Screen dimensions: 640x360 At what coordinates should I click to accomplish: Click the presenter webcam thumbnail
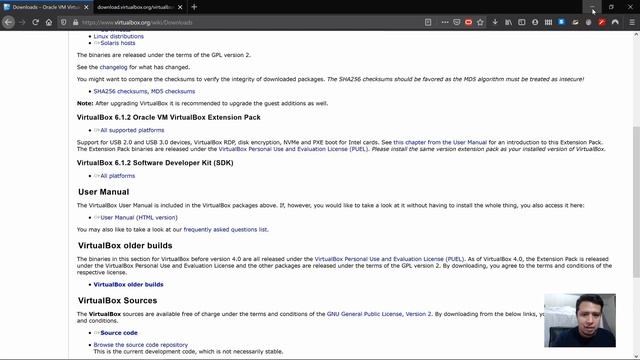pyautogui.click(x=580, y=320)
